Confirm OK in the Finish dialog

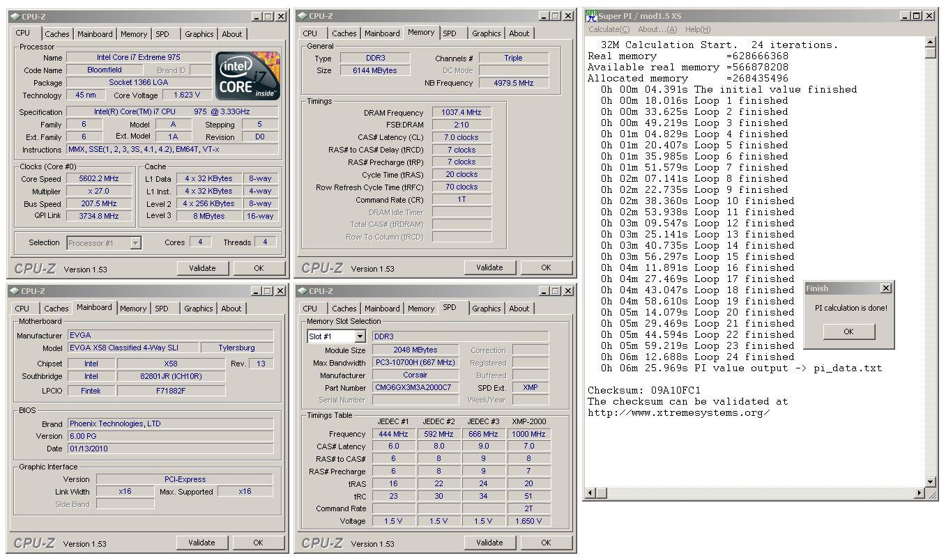coord(848,332)
